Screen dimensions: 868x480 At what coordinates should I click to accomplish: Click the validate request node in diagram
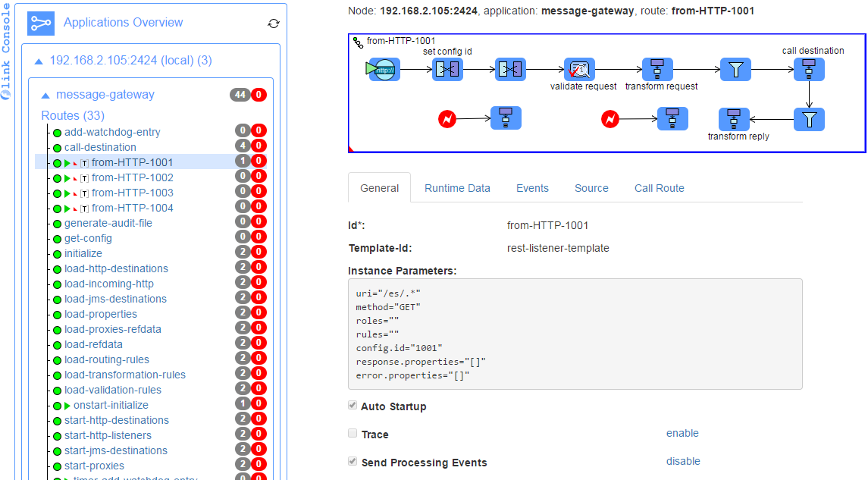[580, 70]
